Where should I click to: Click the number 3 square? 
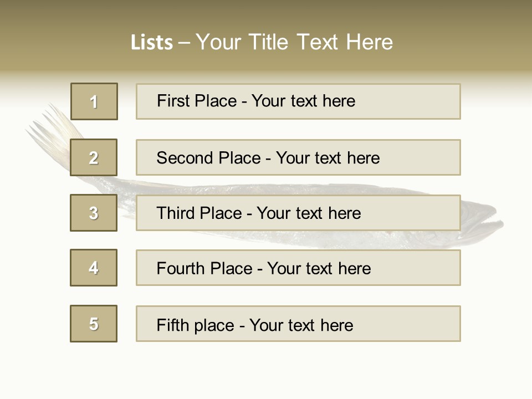tap(94, 213)
